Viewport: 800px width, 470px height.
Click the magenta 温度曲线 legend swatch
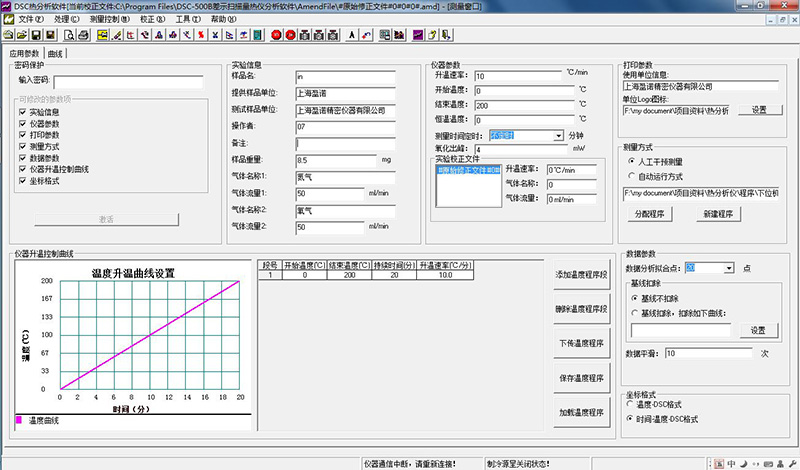18,420
